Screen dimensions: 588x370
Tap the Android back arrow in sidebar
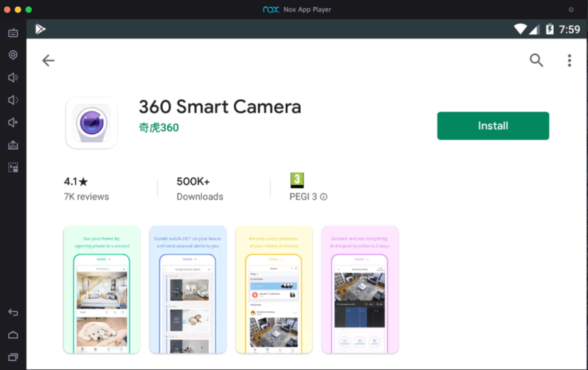pos(13,313)
